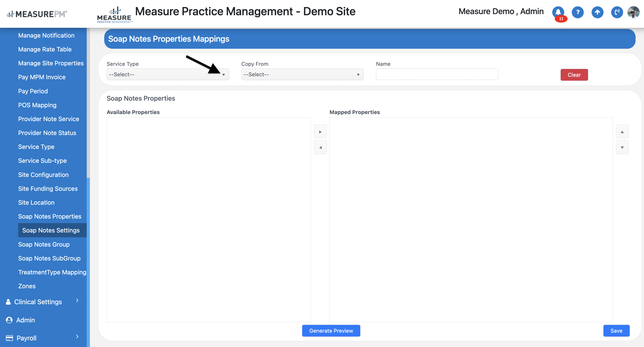644x347 pixels.
Task: Open the notifications bell icon
Action: (558, 12)
